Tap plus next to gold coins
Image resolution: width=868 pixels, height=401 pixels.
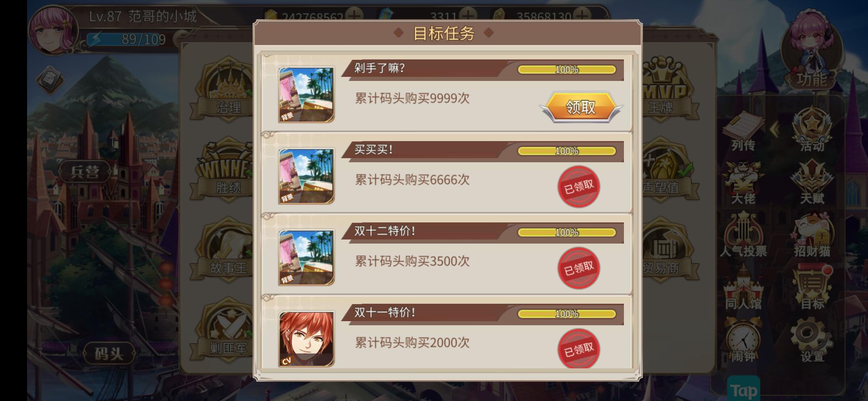[x=354, y=16]
